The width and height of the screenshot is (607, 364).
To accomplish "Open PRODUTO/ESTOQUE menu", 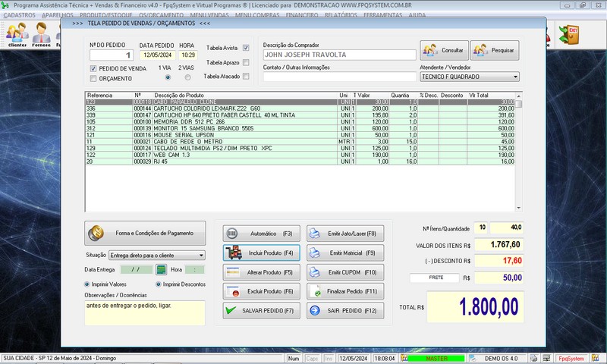I will click(105, 15).
